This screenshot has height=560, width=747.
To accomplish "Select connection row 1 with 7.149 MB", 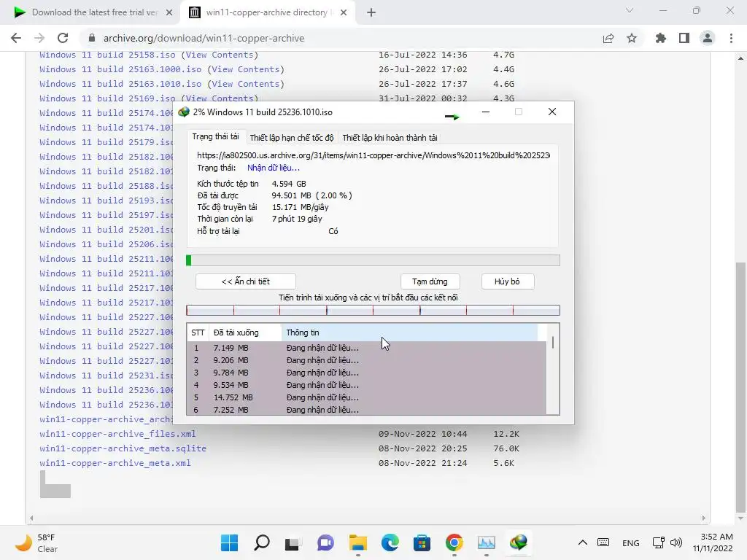I will pos(367,348).
